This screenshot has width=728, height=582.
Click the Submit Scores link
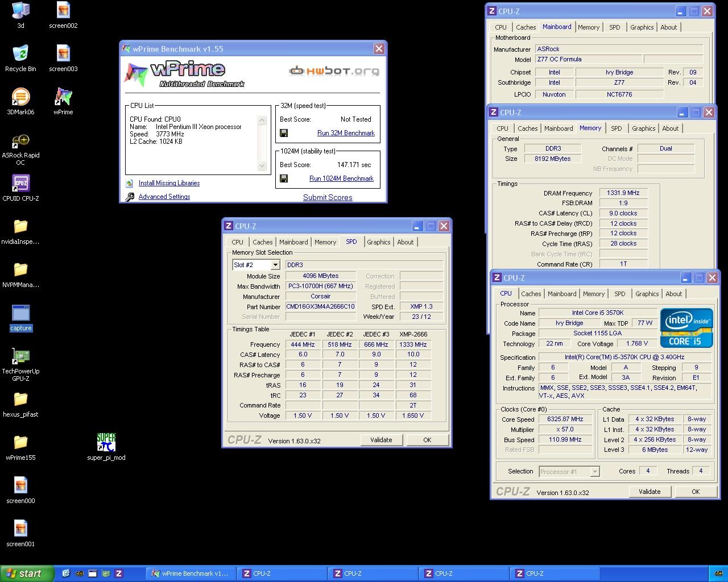[328, 197]
